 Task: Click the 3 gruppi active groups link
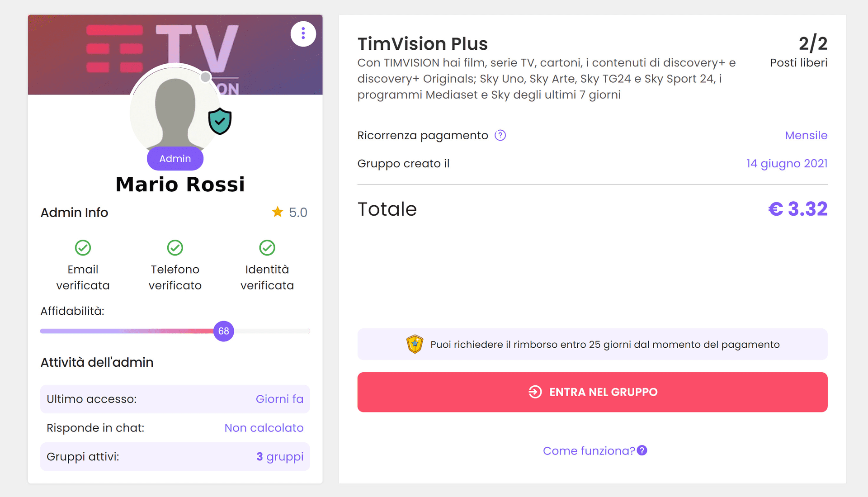coord(280,457)
